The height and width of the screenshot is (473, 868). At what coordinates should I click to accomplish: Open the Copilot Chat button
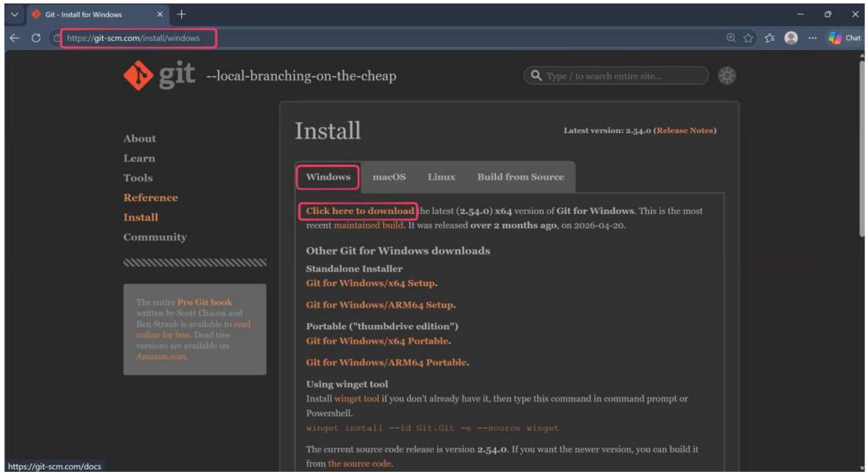pyautogui.click(x=844, y=38)
